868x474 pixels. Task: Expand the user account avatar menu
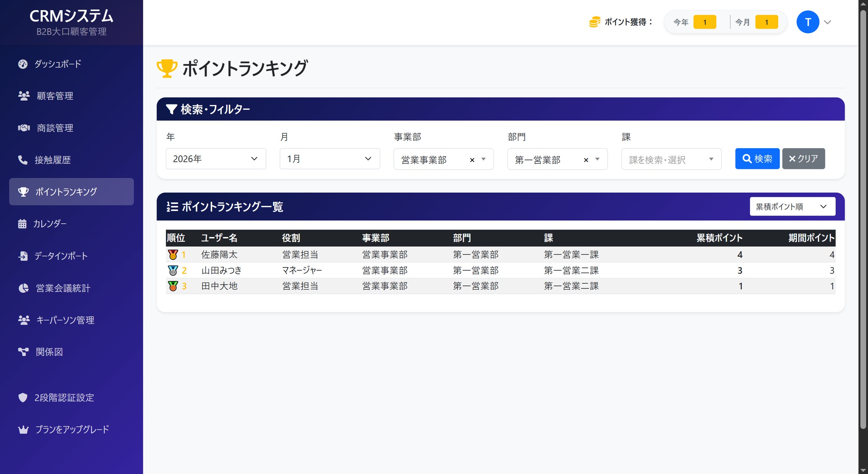pyautogui.click(x=808, y=22)
